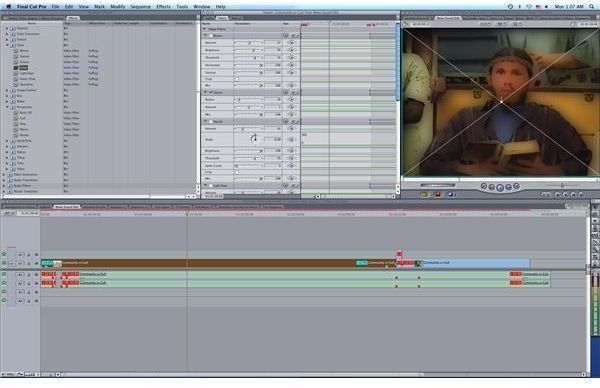Toggle auto select on track A2

pos(36,284)
